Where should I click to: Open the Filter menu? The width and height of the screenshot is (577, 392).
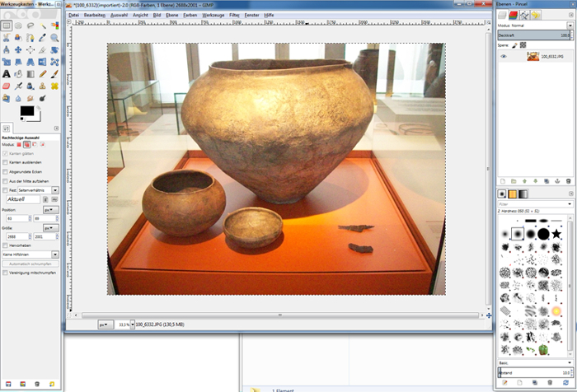point(234,15)
